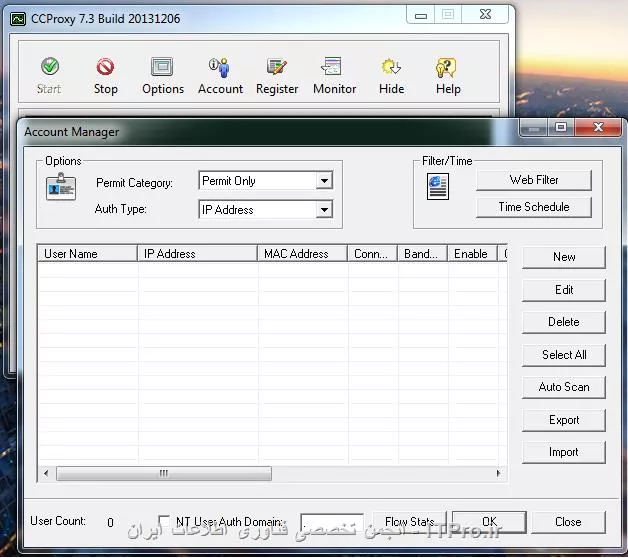
Task: Maximize the Account Manager window
Action: click(561, 127)
